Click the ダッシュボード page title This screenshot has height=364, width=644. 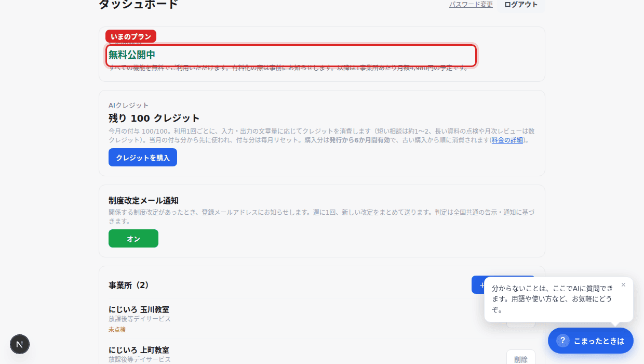coord(138,4)
